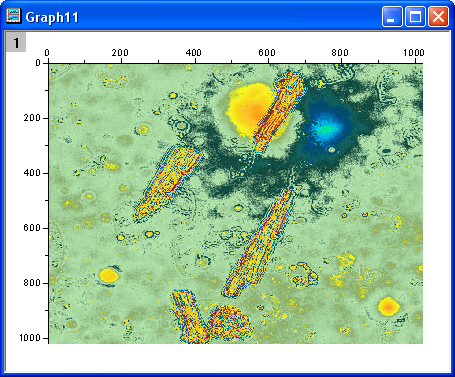455x377 pixels.
Task: Select the 1000 label on horizontal axis
Action: (414, 53)
